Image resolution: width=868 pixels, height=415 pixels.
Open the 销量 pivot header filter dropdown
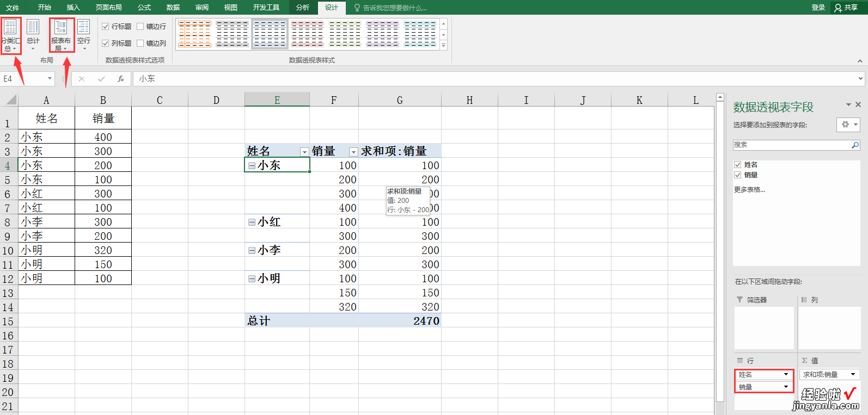[x=353, y=152]
